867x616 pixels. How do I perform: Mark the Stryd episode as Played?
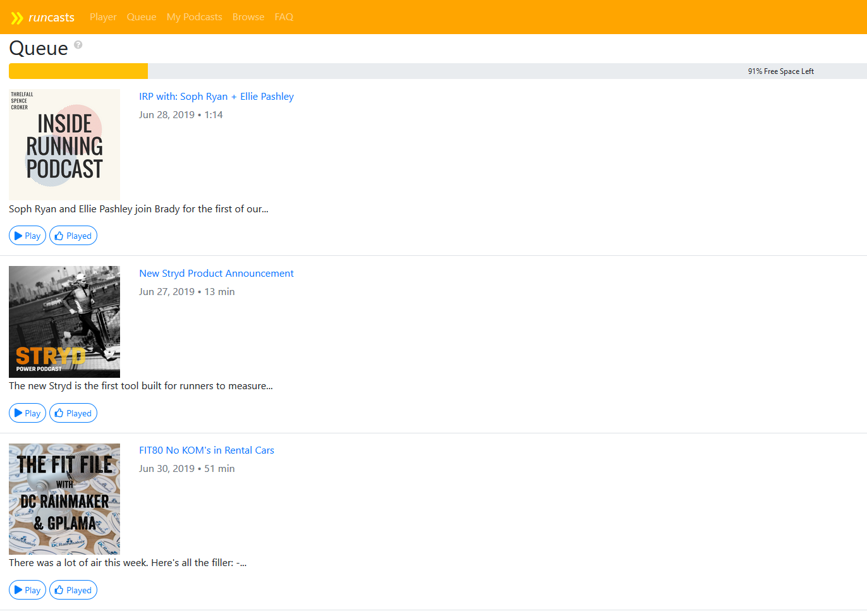point(73,413)
